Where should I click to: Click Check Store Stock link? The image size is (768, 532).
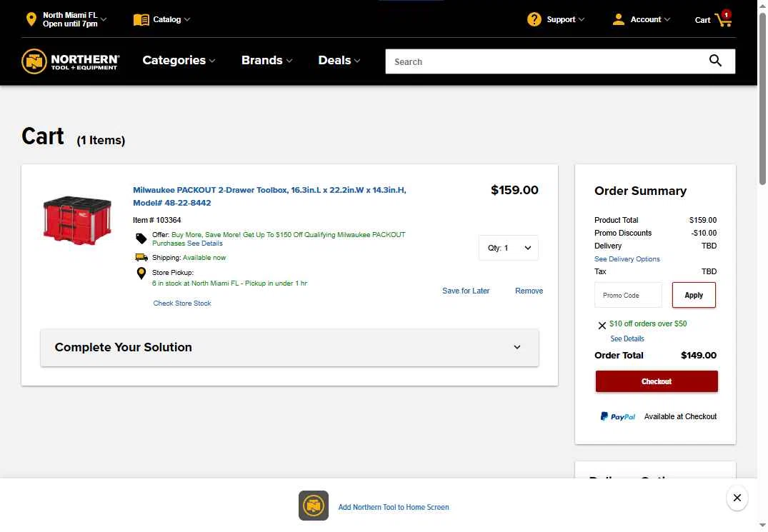click(182, 303)
